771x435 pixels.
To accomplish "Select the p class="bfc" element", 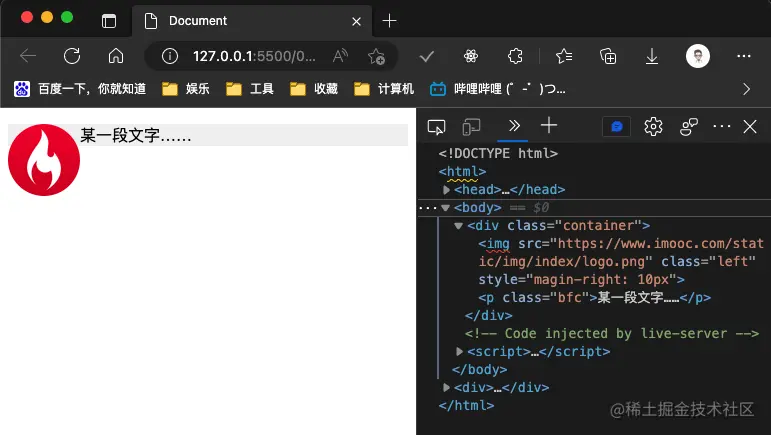I will pos(594,297).
